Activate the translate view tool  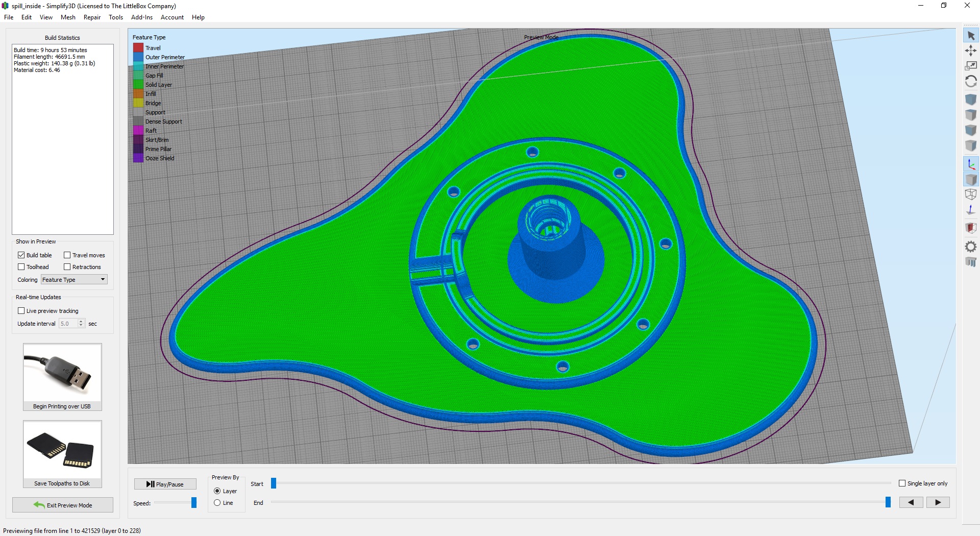pyautogui.click(x=971, y=51)
